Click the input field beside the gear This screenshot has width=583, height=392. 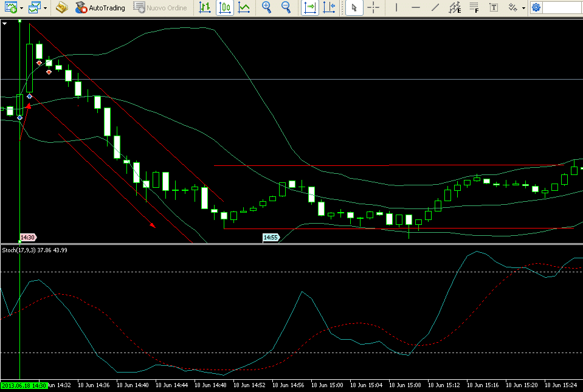click(x=562, y=7)
